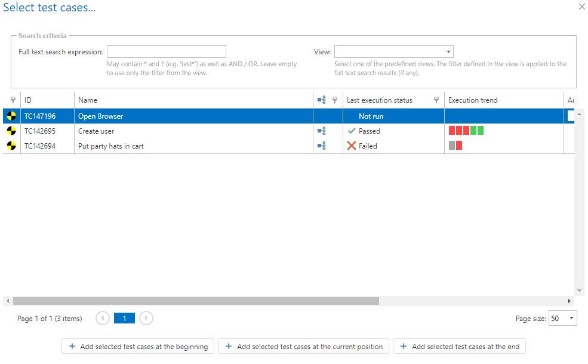Screen dimensions: 588x364
Task: Click the filter pin in Last execution status header
Action: [x=436, y=100]
